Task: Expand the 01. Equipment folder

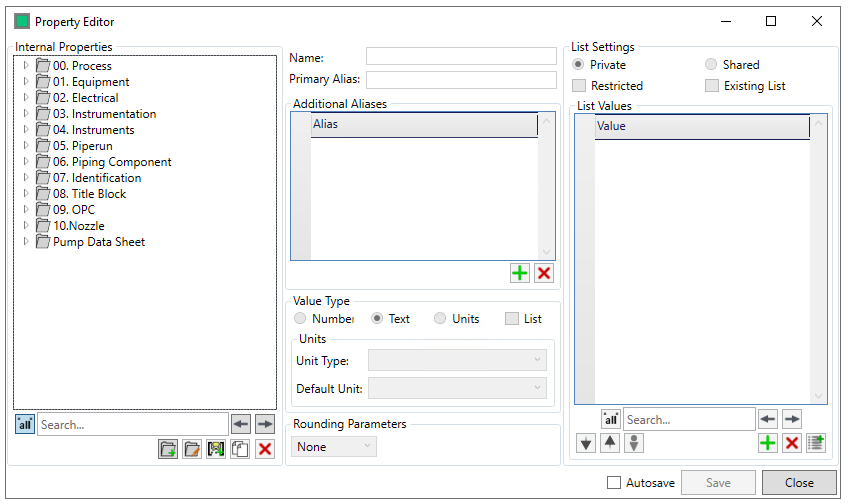Action: [26, 82]
